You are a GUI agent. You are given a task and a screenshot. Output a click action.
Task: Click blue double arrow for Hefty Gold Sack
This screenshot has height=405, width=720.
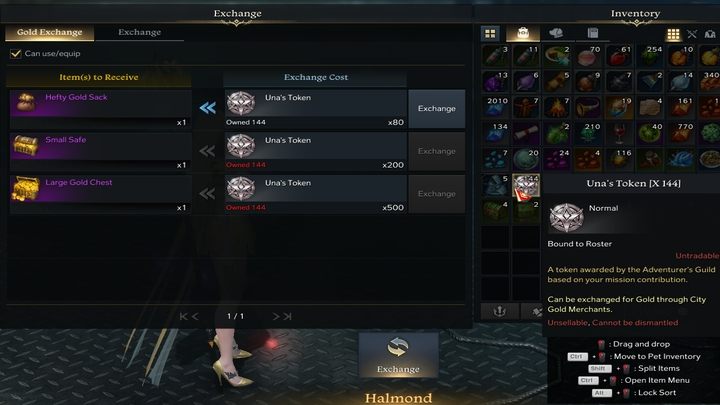click(x=208, y=108)
